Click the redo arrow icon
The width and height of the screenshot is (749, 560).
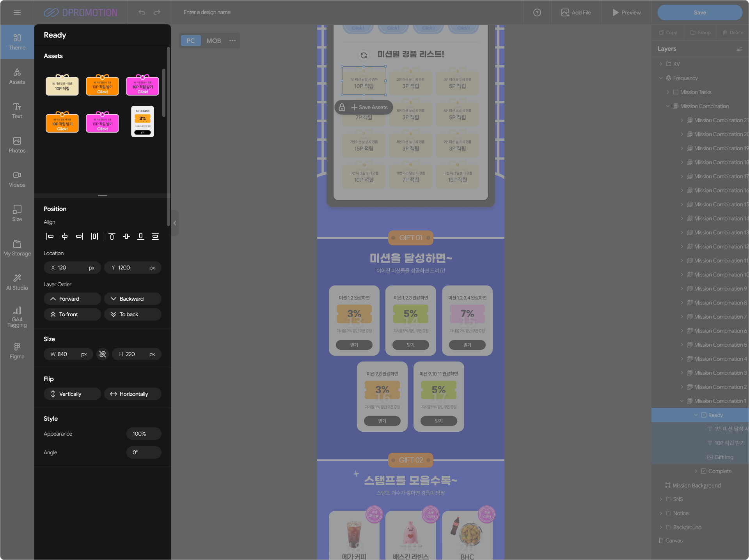(x=157, y=12)
